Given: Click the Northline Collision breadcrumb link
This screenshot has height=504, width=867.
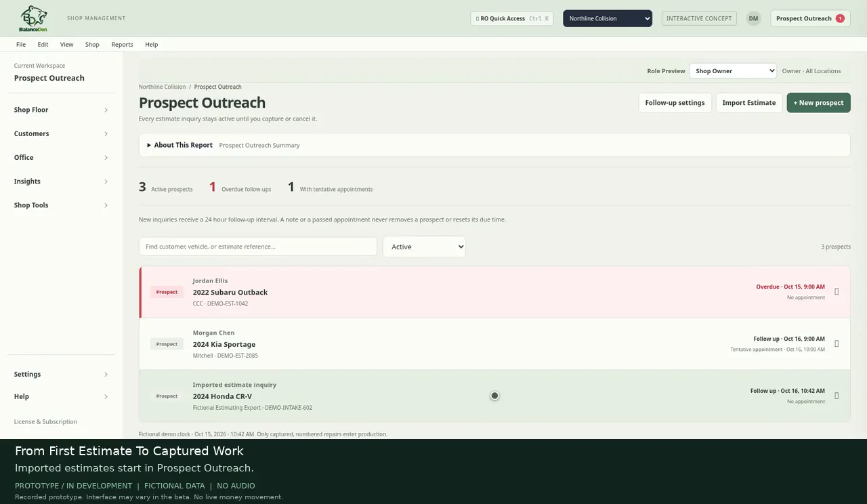Looking at the screenshot, I should (162, 87).
